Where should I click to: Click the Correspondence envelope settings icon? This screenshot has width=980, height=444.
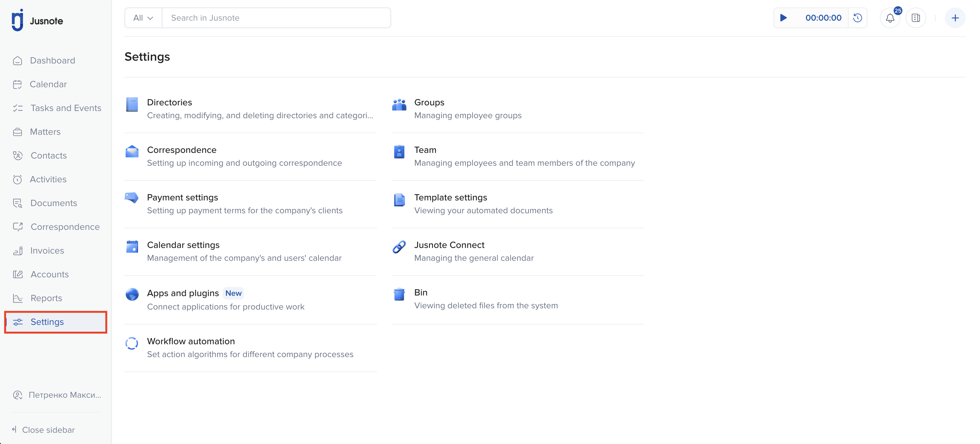click(x=132, y=152)
